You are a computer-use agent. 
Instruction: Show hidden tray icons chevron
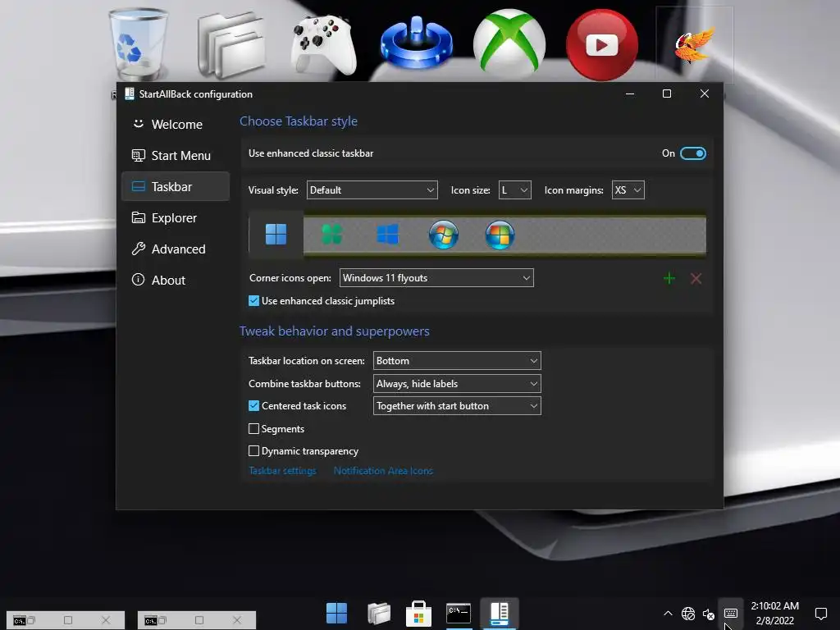point(668,614)
